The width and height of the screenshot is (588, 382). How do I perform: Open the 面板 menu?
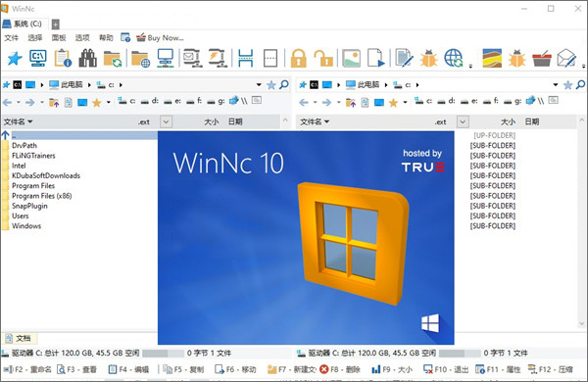pyautogui.click(x=59, y=37)
